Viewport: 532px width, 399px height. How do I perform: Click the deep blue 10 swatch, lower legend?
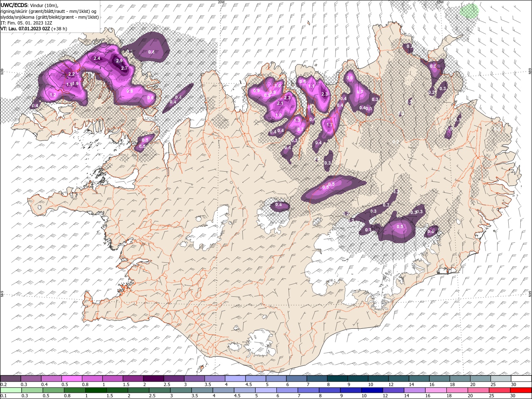(372, 390)
